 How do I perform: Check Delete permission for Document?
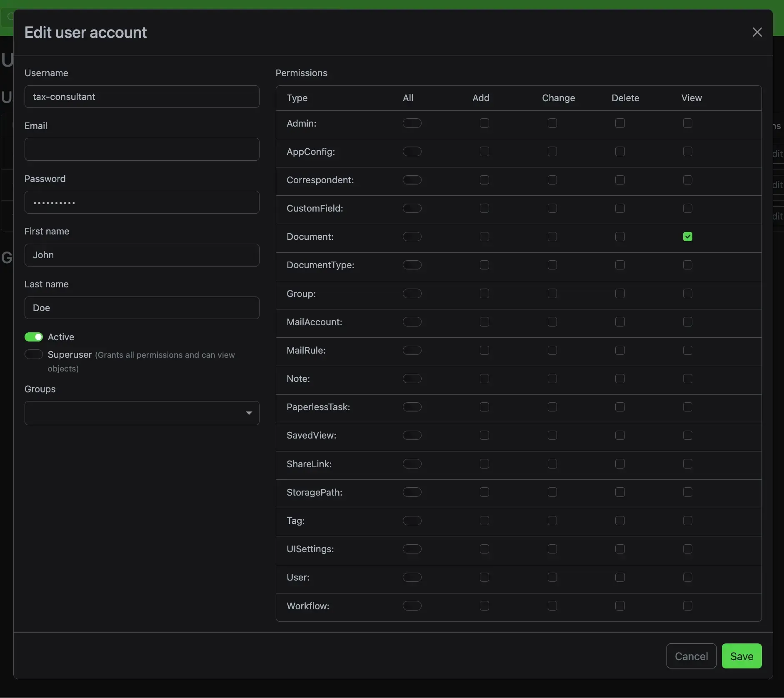[620, 237]
